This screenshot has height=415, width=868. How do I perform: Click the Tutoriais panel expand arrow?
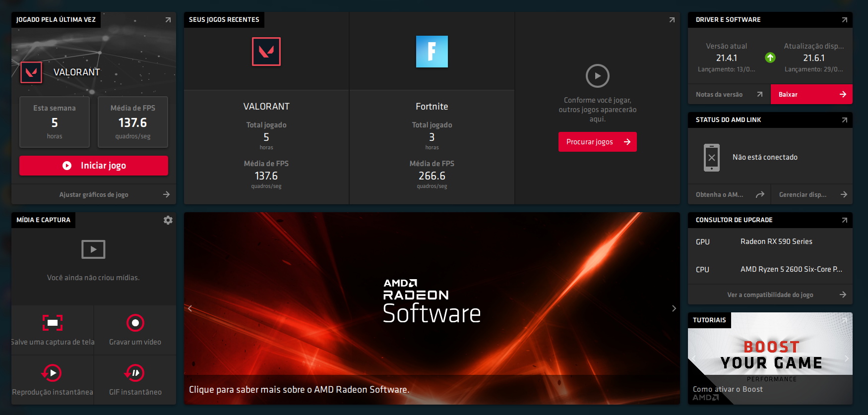coord(844,320)
